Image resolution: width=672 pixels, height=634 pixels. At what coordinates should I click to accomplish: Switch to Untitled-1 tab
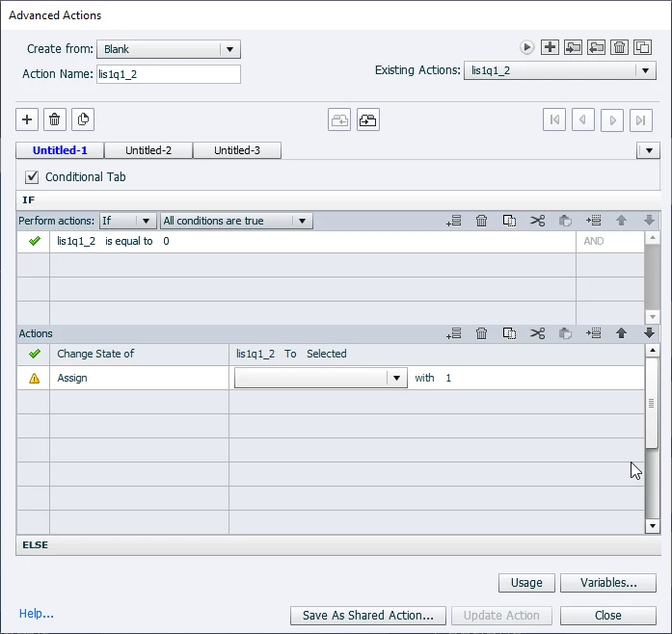coord(60,150)
